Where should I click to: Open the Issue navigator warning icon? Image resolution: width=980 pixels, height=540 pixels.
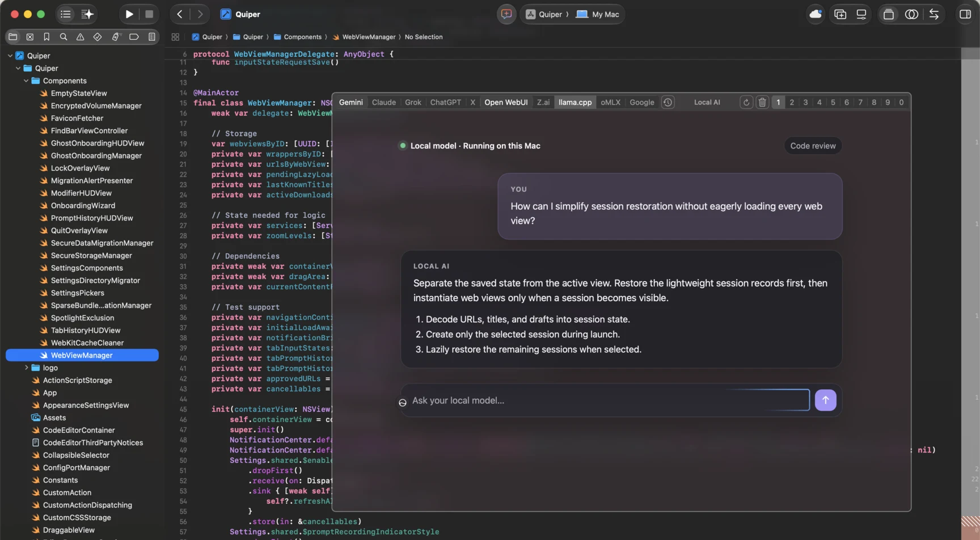80,37
